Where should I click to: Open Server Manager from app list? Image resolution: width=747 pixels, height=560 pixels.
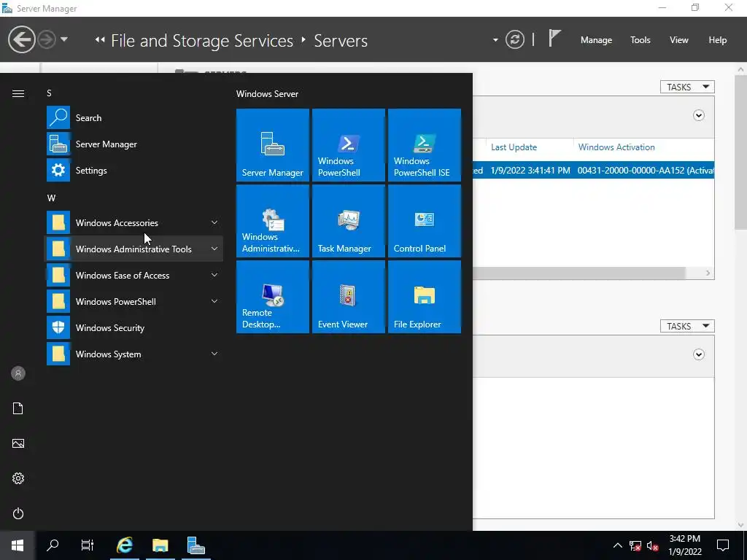point(133,144)
